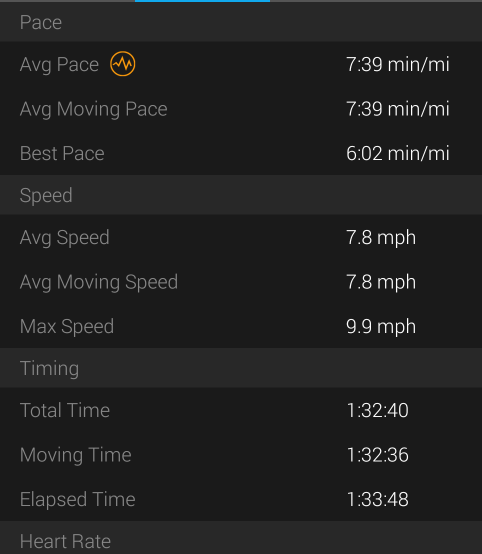The image size is (482, 554).
Task: Select the Max Speed row
Action: [x=241, y=326]
